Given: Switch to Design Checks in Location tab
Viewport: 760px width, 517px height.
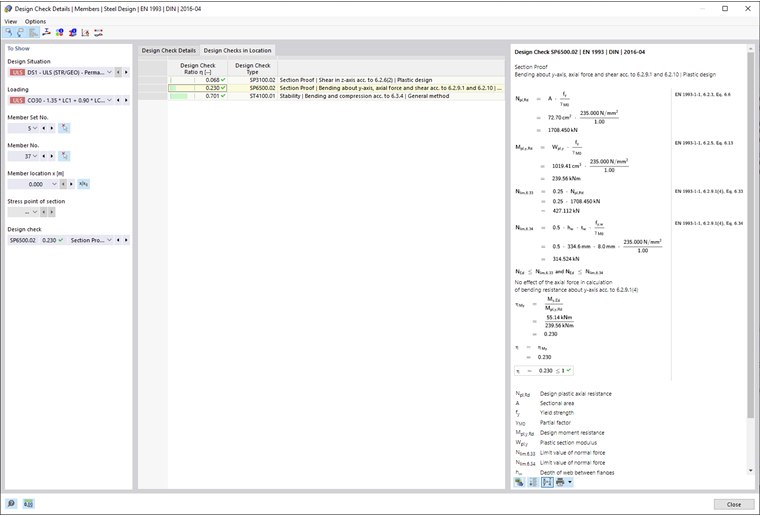Looking at the screenshot, I should point(238,50).
